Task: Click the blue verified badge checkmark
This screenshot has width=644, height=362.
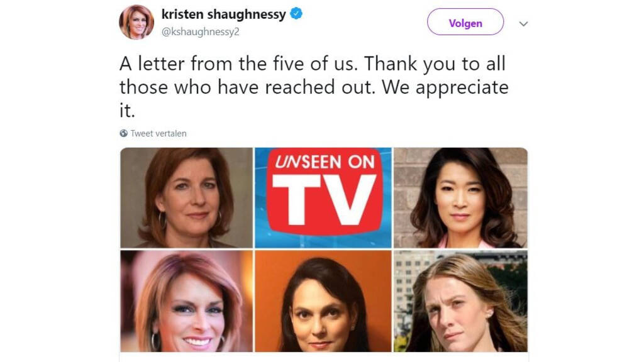Action: point(296,14)
